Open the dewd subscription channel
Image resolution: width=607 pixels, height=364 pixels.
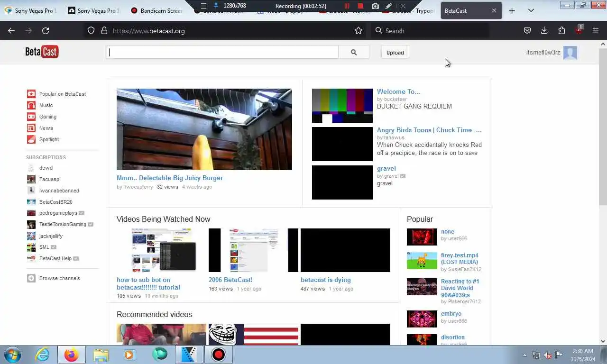[46, 168]
